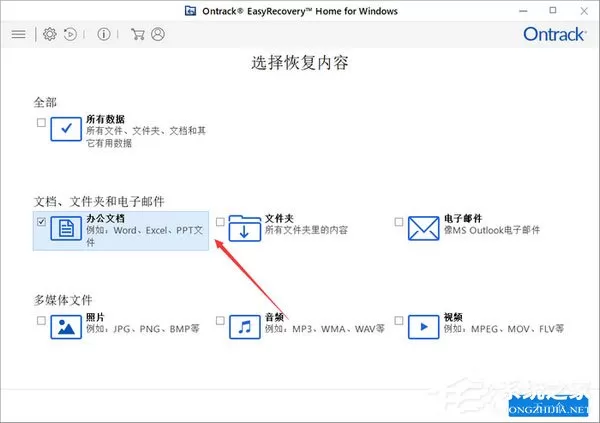Image resolution: width=600 pixels, height=423 pixels.
Task: Enable the 所有数据 checkbox
Action: pyautogui.click(x=41, y=122)
